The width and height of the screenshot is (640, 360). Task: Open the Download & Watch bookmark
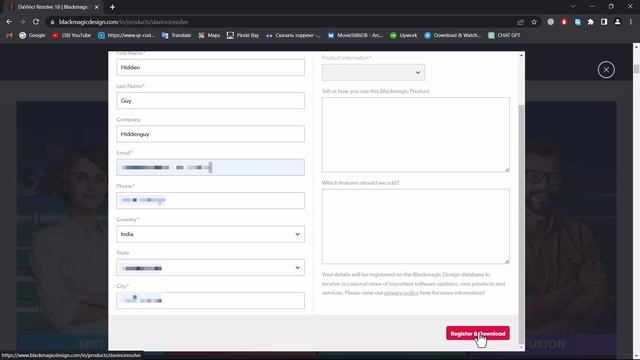click(x=452, y=36)
